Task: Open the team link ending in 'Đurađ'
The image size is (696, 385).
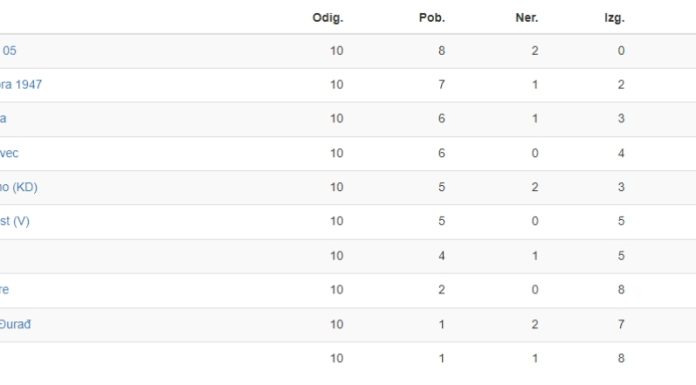Action: point(16,324)
